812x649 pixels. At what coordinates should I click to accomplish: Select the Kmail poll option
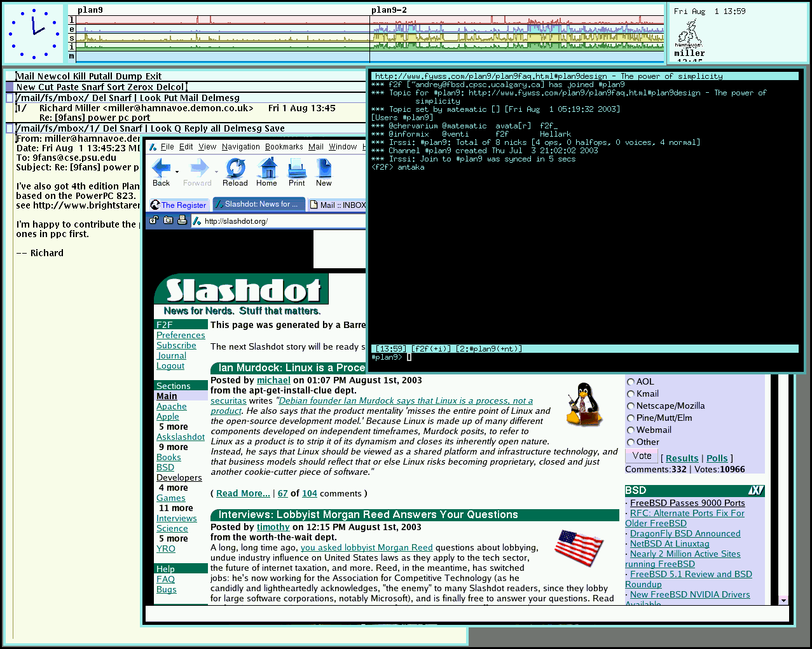631,394
